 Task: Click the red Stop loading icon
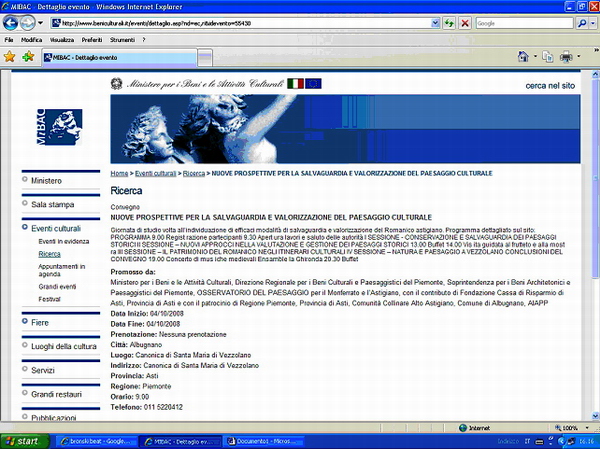tap(465, 23)
